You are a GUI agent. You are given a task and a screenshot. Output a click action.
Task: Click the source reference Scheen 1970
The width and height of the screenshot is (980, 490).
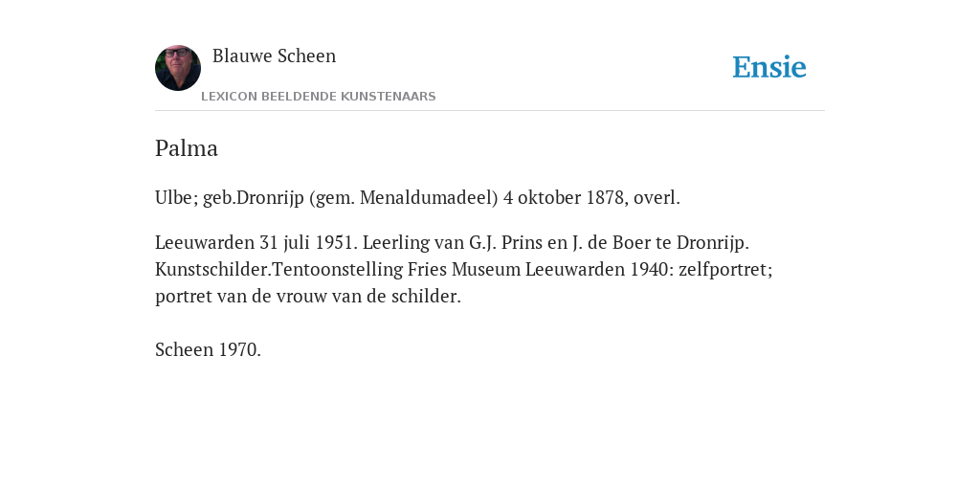[x=208, y=349]
